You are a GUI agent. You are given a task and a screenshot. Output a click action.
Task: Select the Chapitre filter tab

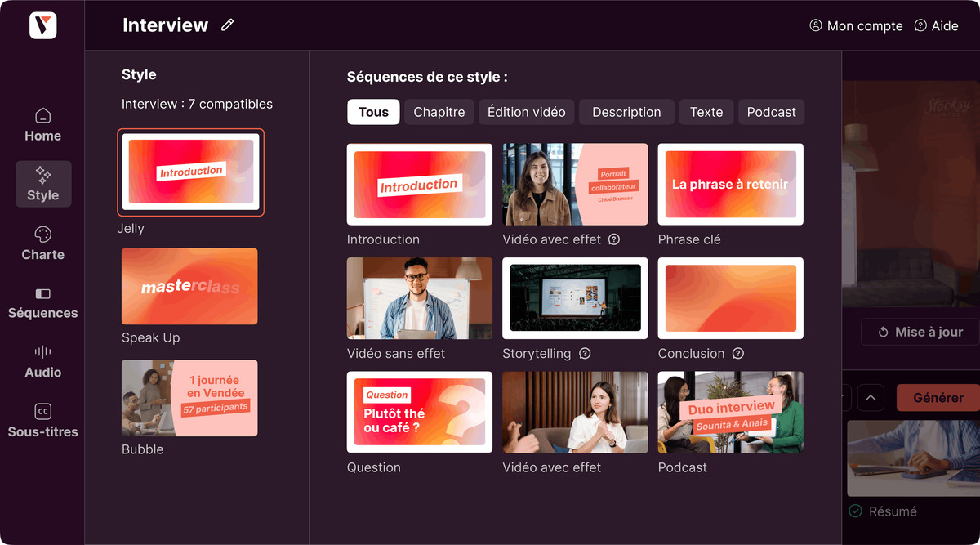pyautogui.click(x=439, y=112)
